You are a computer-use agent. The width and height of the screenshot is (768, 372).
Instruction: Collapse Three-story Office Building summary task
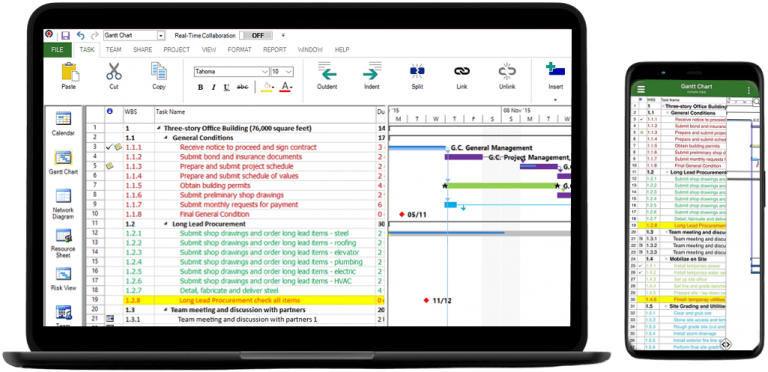point(159,129)
